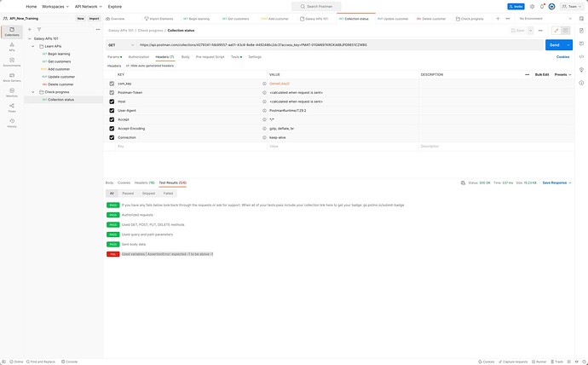Uncheck the Connection header checkbox
This screenshot has width=588, height=365.
[112, 137]
